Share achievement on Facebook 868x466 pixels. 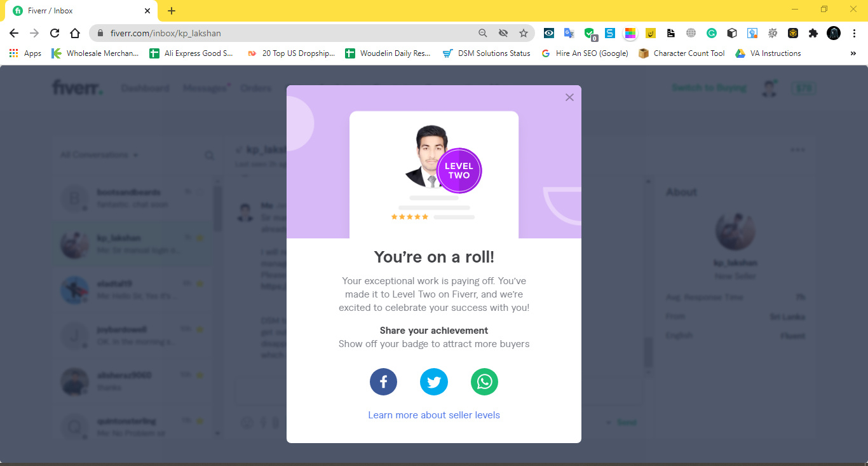click(384, 382)
